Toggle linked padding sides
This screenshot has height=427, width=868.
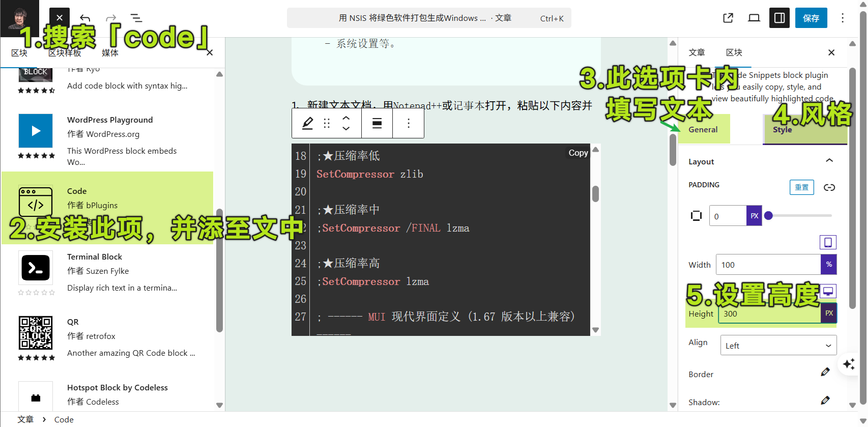pos(829,187)
